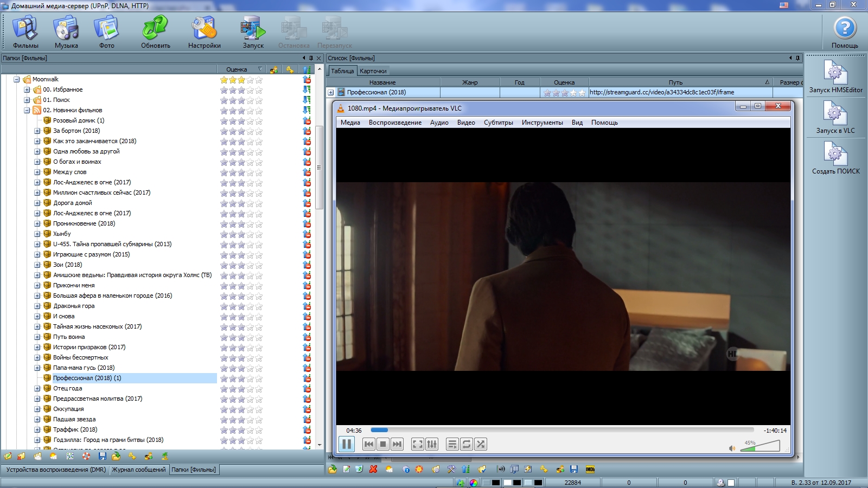Pause the video in VLC
This screenshot has width=868, height=488.
[347, 444]
